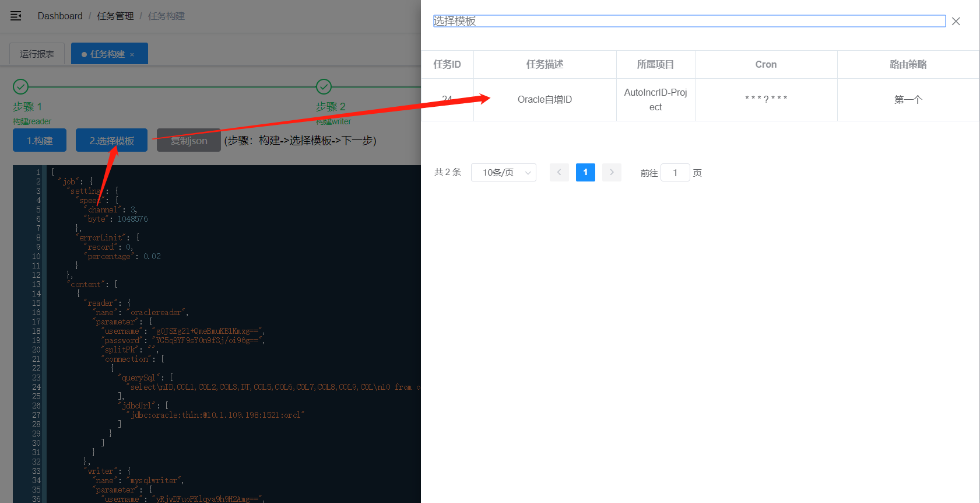Click the 所属项目 column header

coord(655,64)
